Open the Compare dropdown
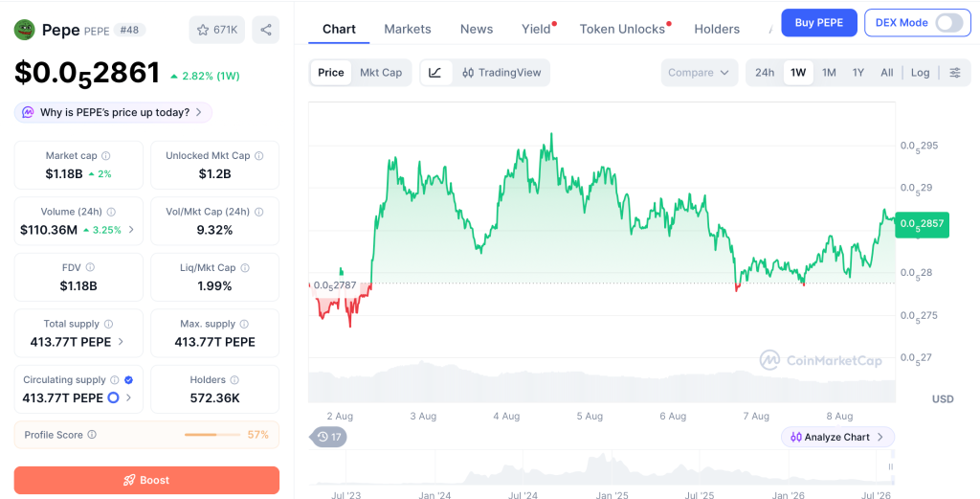Viewport: 980px width, 499px height. coord(699,73)
